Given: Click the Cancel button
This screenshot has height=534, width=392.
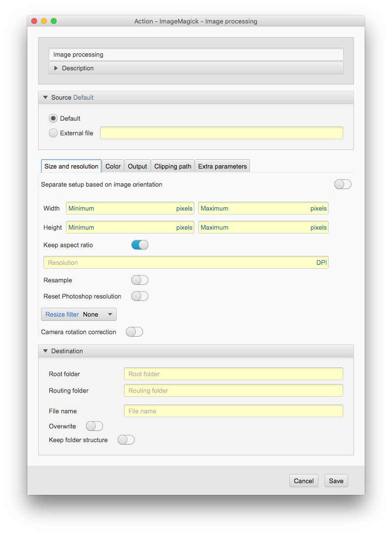Looking at the screenshot, I should (x=304, y=481).
